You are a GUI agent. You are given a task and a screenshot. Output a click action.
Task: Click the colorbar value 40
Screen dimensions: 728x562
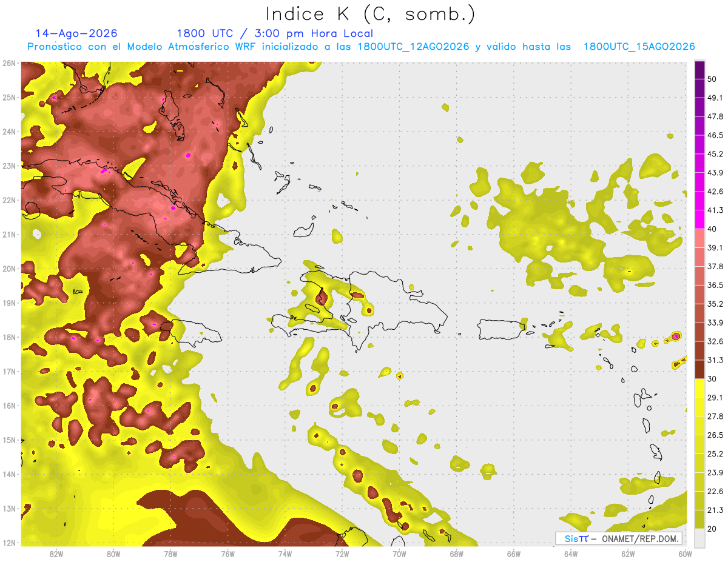coord(713,229)
